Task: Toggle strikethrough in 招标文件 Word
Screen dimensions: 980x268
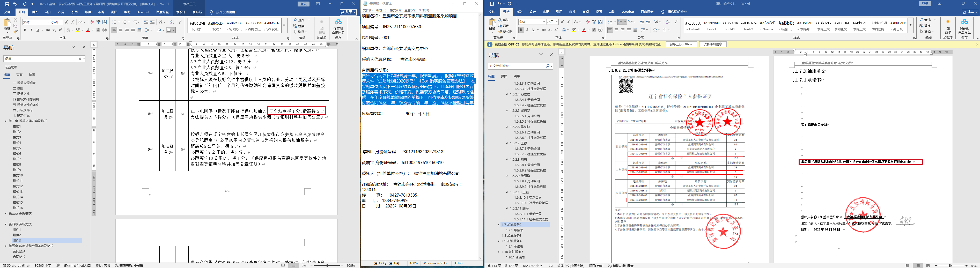Action: [x=48, y=30]
